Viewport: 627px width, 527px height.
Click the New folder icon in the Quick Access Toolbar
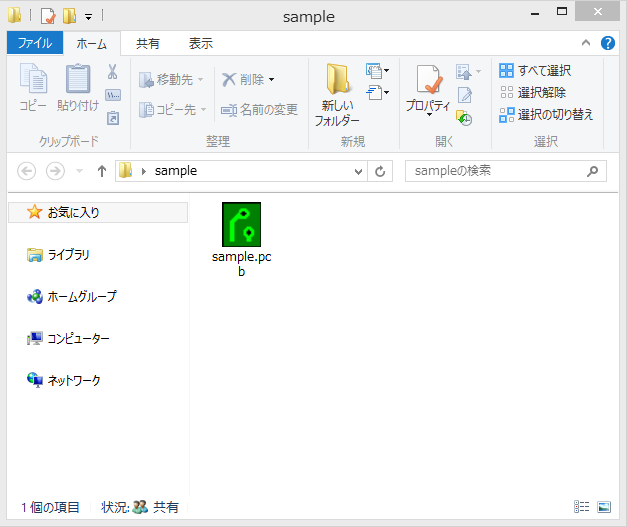click(x=70, y=16)
